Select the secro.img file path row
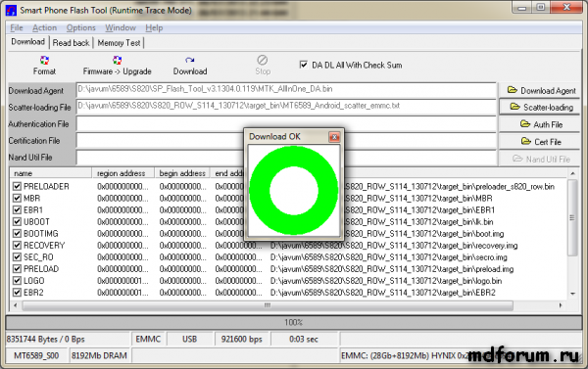588x369 pixels. pos(388,257)
